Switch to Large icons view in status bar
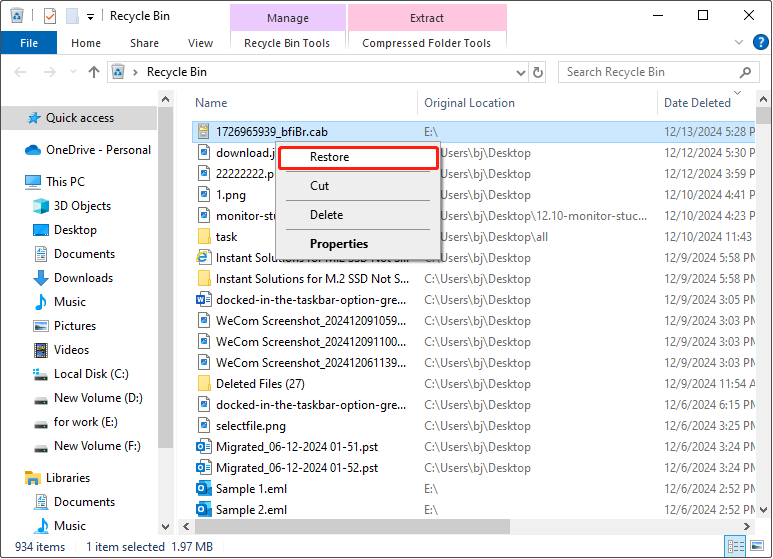Viewport: 773px width, 559px height. click(x=757, y=546)
